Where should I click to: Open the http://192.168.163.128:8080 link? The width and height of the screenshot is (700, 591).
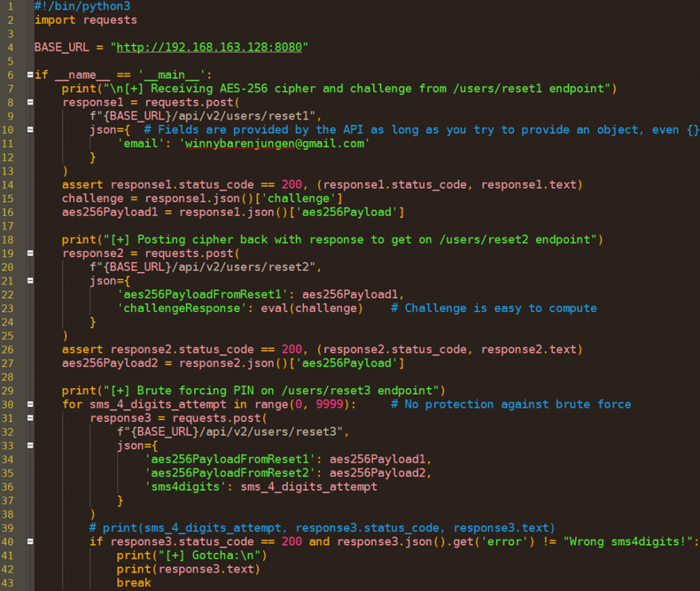(x=209, y=47)
